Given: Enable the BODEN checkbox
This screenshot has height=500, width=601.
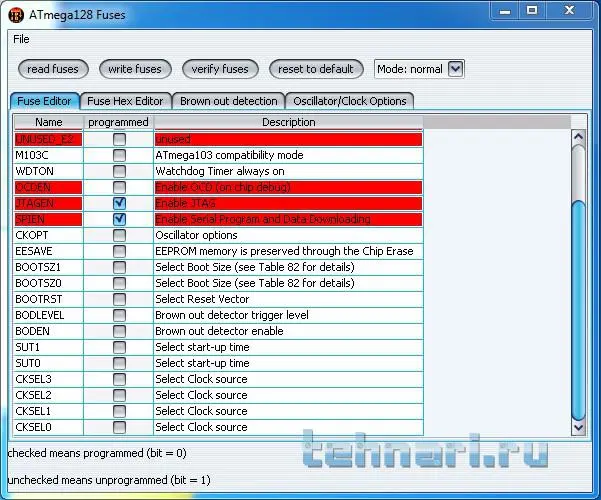Looking at the screenshot, I should 119,331.
